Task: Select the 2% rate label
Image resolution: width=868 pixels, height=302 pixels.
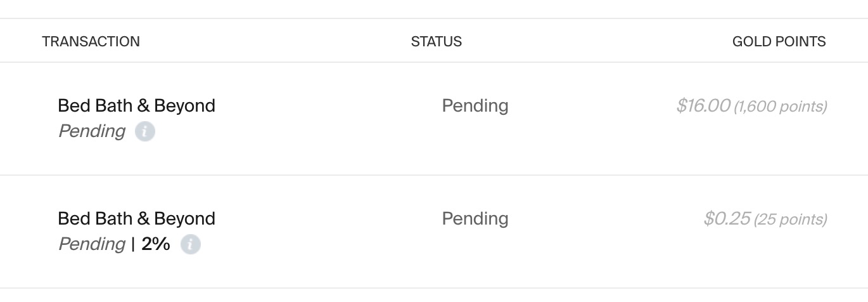Action: click(x=156, y=244)
